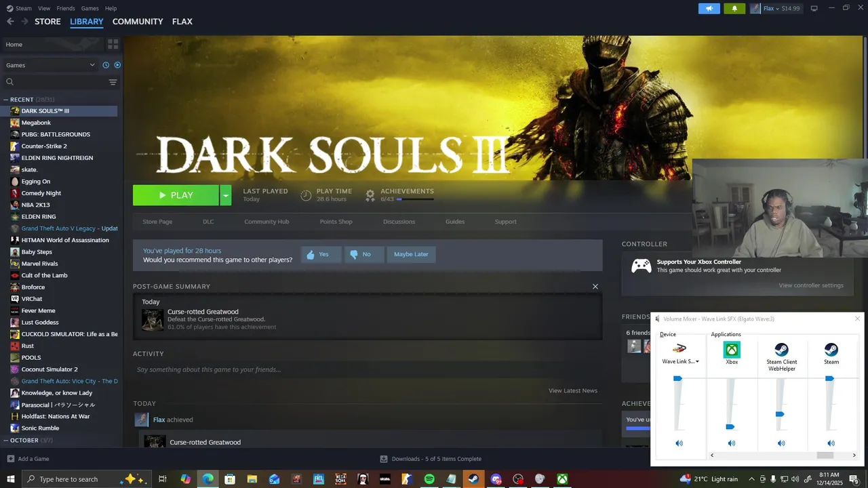
Task: Adjust the Wave Link device volume slider
Action: [x=677, y=379]
